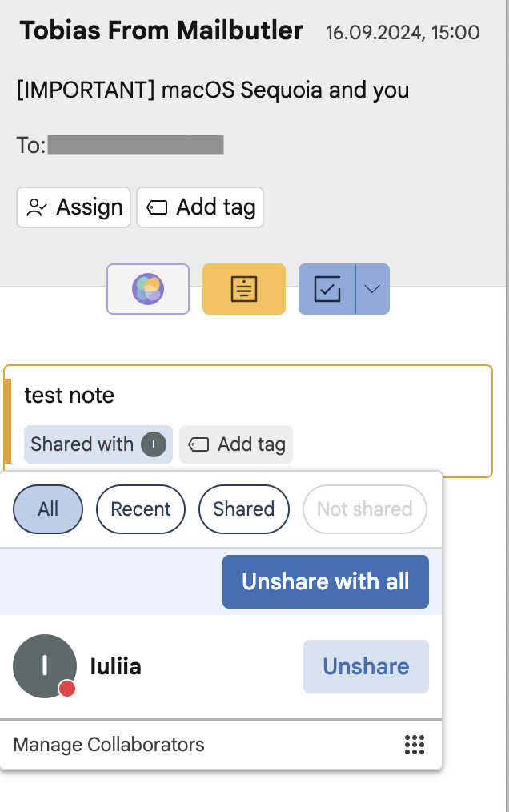Expand the task button dropdown chevron
The height and width of the screenshot is (812, 509).
click(372, 289)
